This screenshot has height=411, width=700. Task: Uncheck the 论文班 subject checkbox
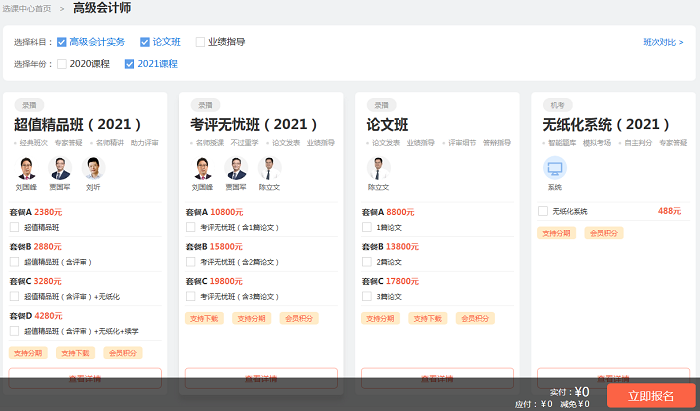145,42
